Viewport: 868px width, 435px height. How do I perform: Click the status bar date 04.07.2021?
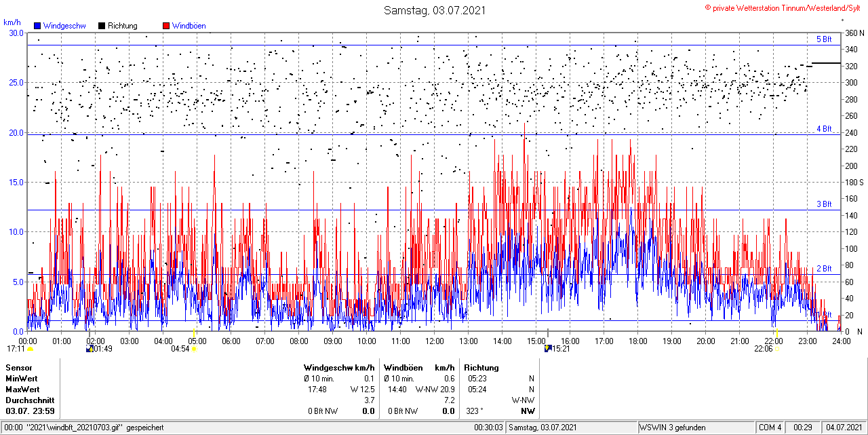(843, 428)
